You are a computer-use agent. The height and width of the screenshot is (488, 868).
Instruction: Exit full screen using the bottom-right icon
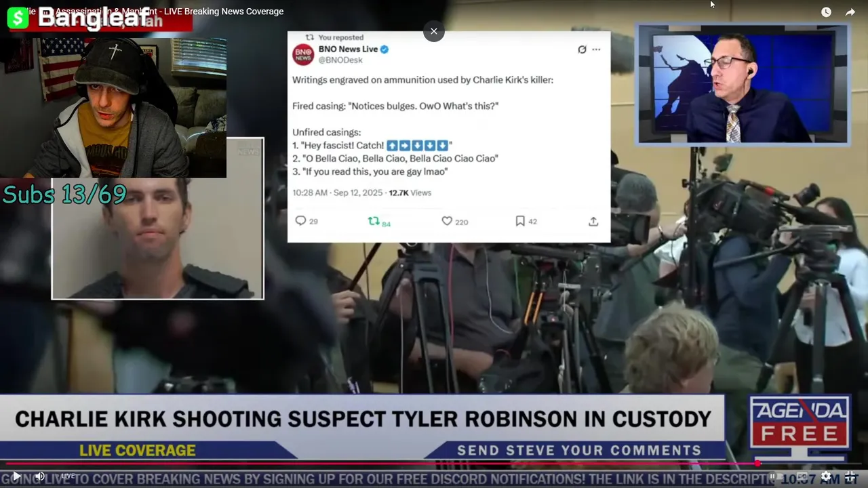[850, 476]
